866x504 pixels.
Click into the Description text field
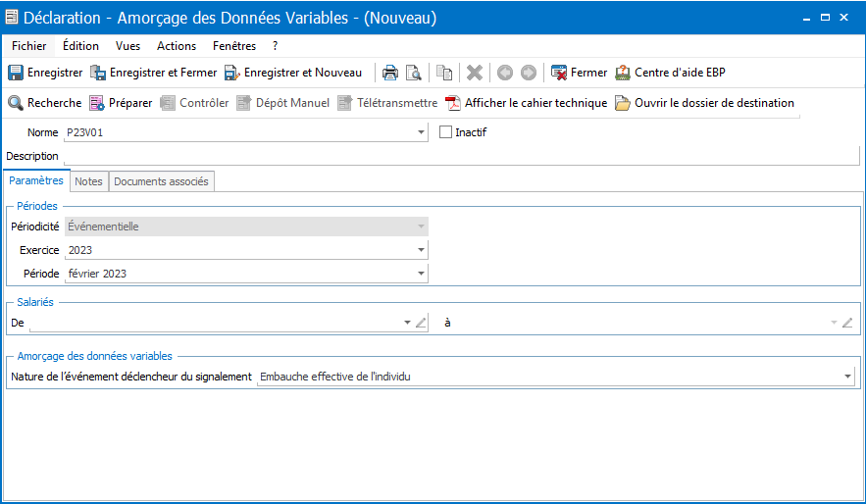tap(462, 156)
